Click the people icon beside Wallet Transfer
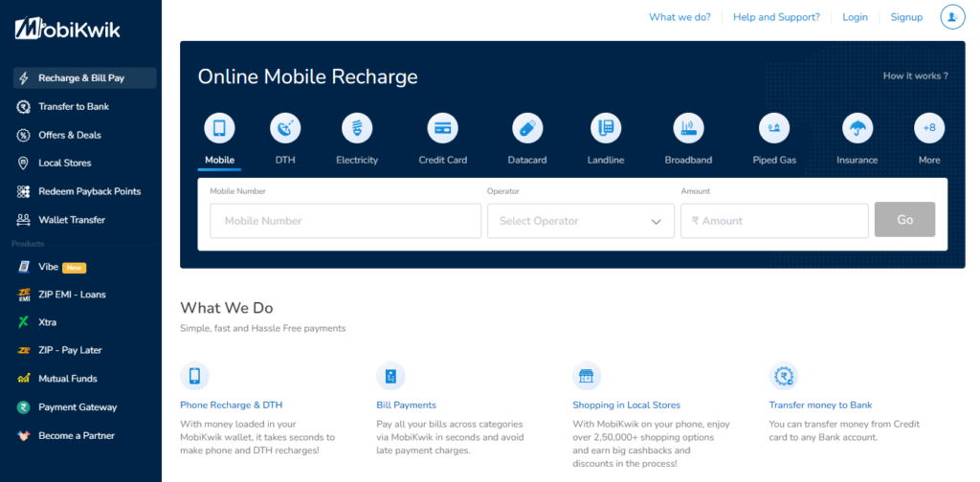980x482 pixels. pyautogui.click(x=23, y=220)
